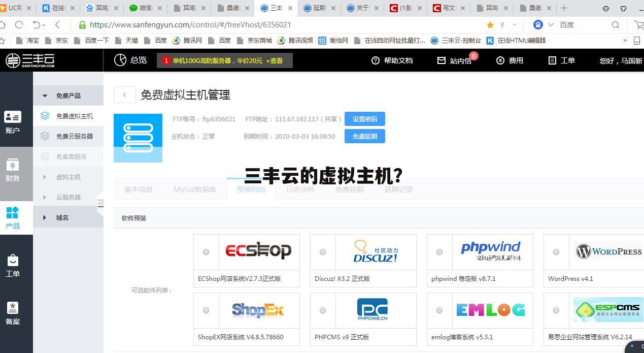644x353 pixels.
Task: Click the 设置密码 button
Action: tap(364, 119)
